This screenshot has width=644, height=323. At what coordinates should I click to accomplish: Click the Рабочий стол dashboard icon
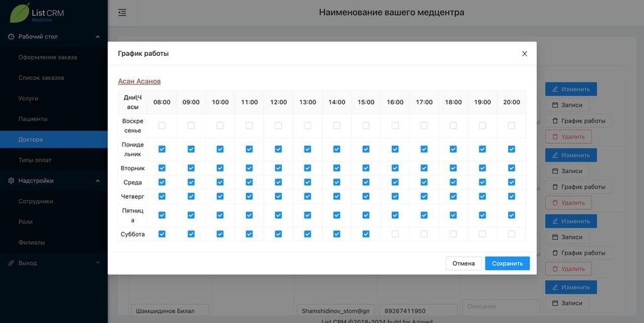click(11, 36)
